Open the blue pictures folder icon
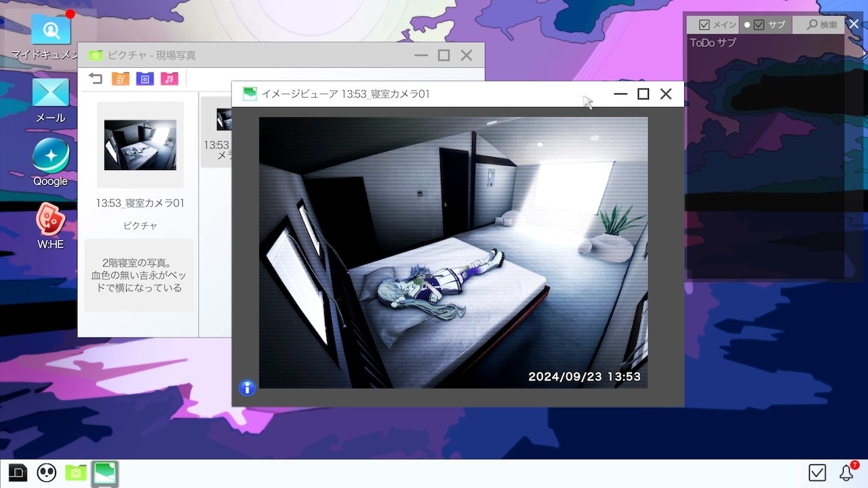The image size is (868, 488). click(144, 79)
